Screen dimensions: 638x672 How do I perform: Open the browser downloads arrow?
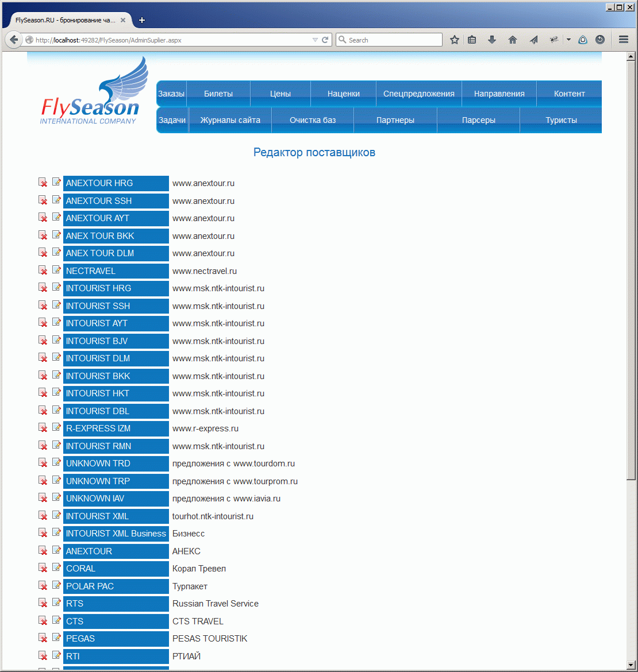tap(492, 40)
